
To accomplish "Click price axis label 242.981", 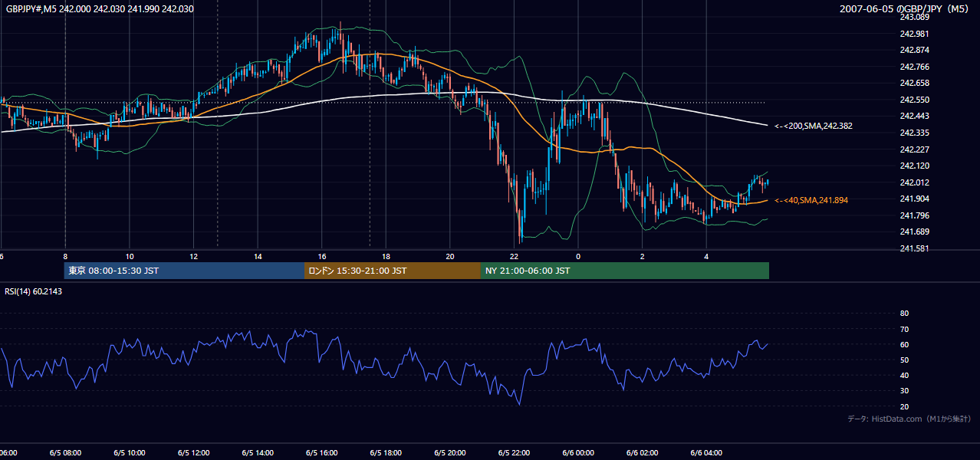I will pos(913,34).
